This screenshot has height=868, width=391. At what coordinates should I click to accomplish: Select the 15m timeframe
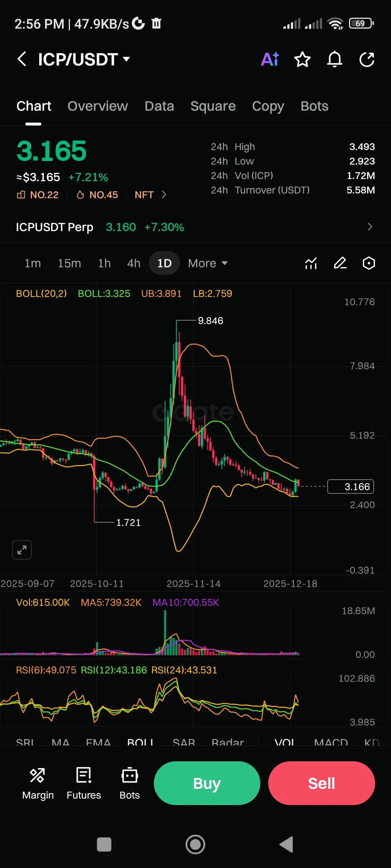[x=70, y=263]
